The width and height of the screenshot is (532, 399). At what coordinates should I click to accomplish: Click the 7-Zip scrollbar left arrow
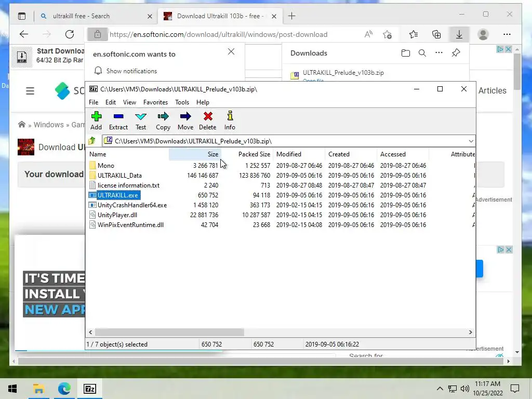[x=90, y=332]
